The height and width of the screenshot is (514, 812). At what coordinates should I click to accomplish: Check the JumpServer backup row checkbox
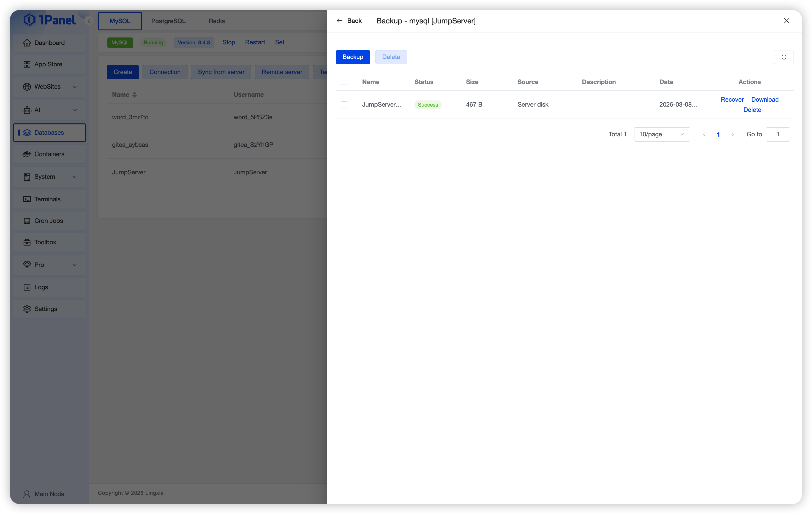(344, 105)
